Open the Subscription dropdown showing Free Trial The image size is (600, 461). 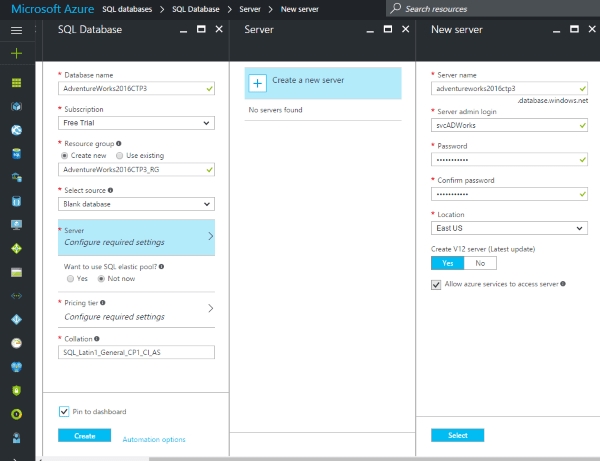tap(136, 123)
